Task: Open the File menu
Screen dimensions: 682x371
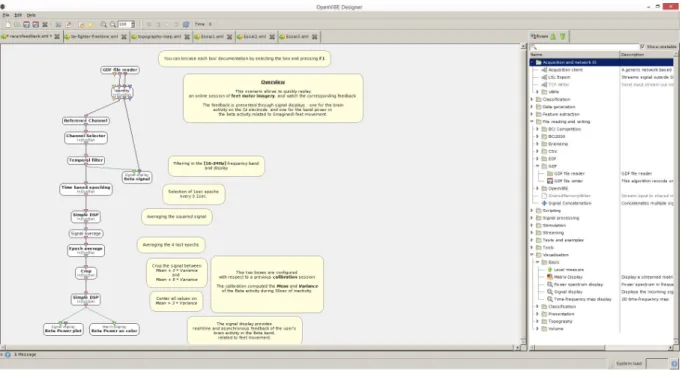Action: [x=6, y=15]
